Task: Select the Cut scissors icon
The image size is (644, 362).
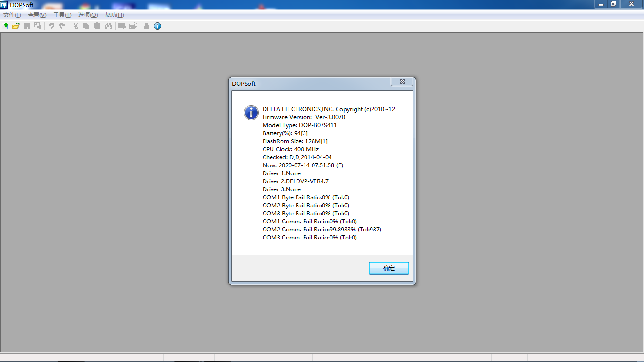Action: coord(75,26)
